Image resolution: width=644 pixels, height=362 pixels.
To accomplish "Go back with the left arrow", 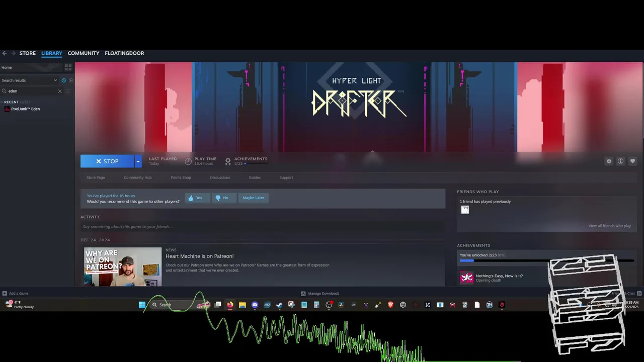I will [x=4, y=53].
